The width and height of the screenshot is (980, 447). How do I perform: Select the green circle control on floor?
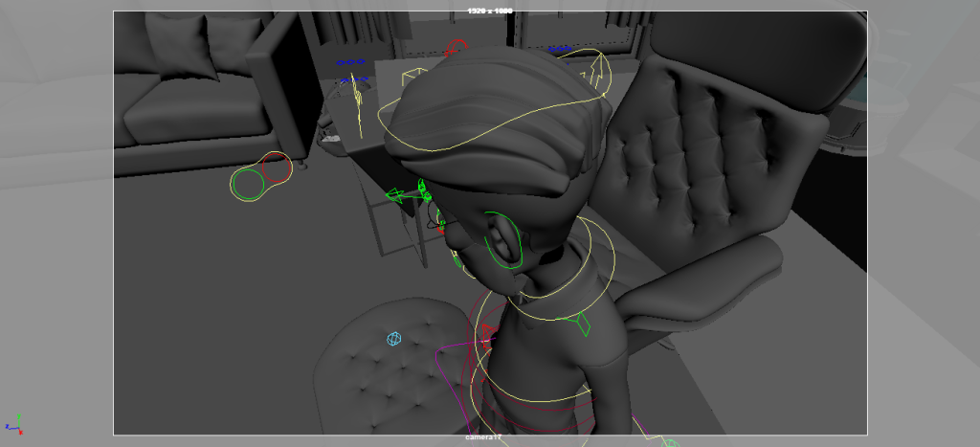[248, 184]
